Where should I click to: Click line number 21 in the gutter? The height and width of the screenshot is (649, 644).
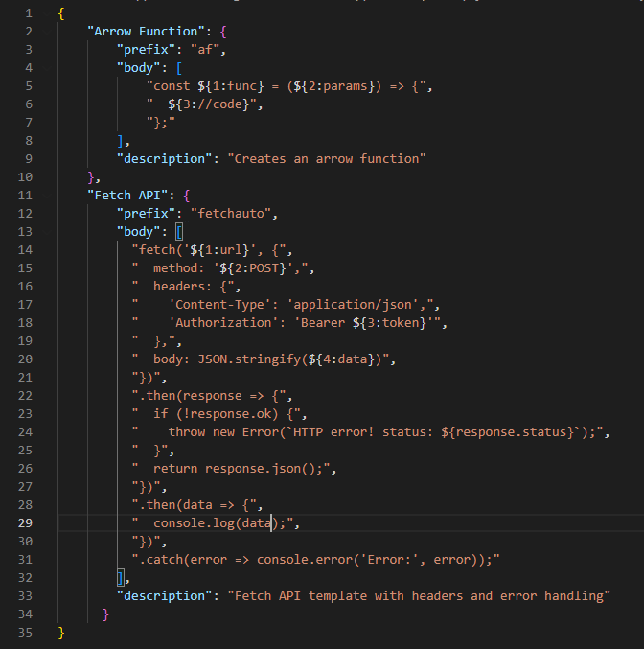tap(25, 378)
